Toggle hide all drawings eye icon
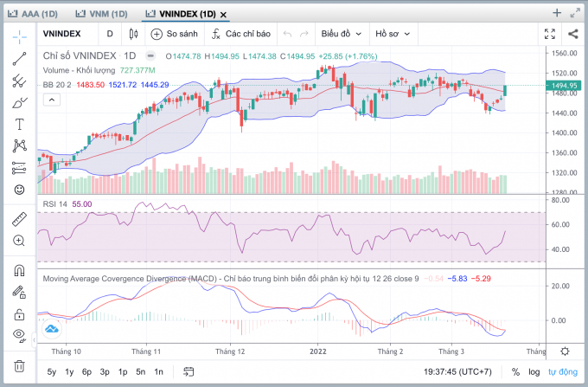Image resolution: width=588 pixels, height=387 pixels. (x=19, y=335)
